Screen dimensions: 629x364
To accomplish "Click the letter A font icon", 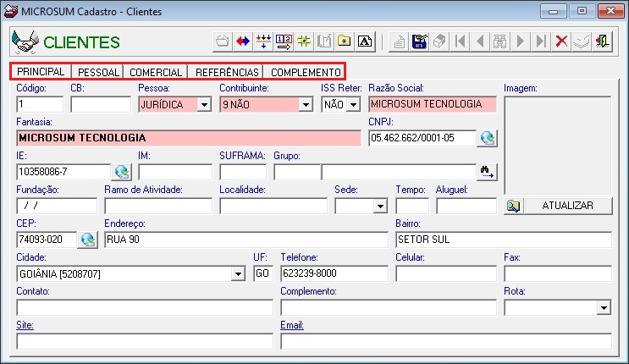I will [365, 41].
